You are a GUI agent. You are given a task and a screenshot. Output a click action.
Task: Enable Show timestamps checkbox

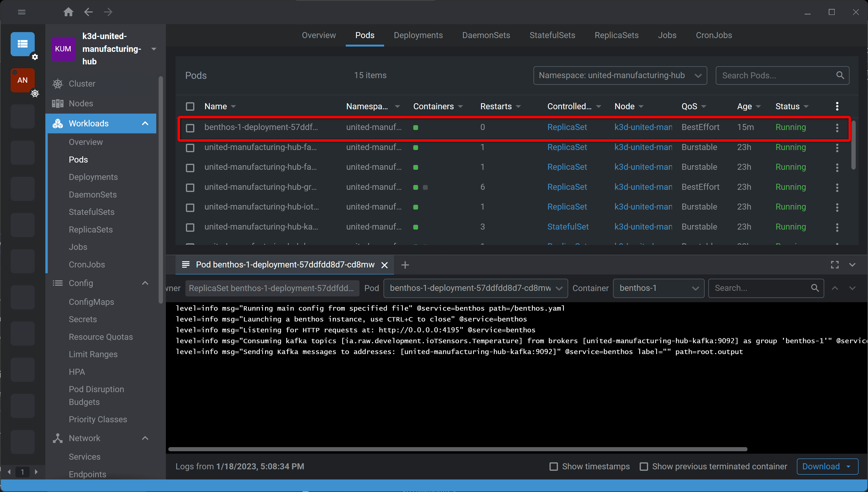[554, 467]
